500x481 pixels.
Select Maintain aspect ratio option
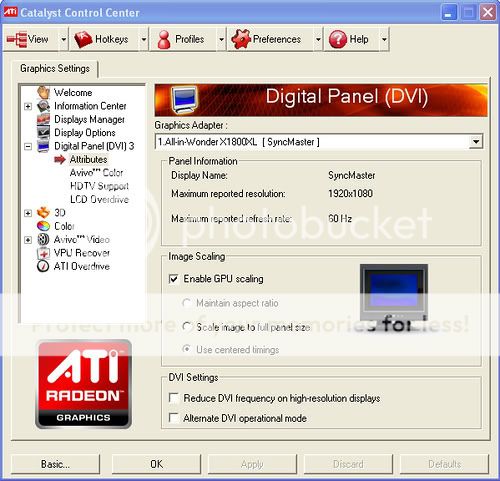[187, 303]
